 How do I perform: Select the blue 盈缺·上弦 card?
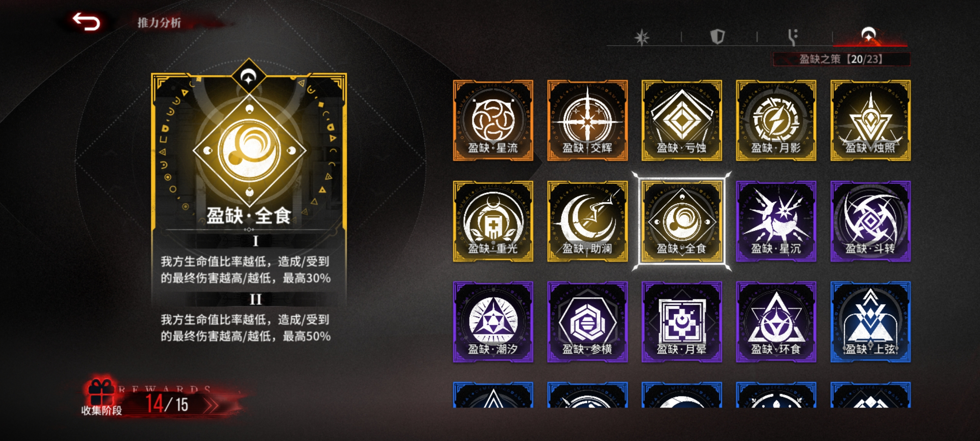point(870,322)
